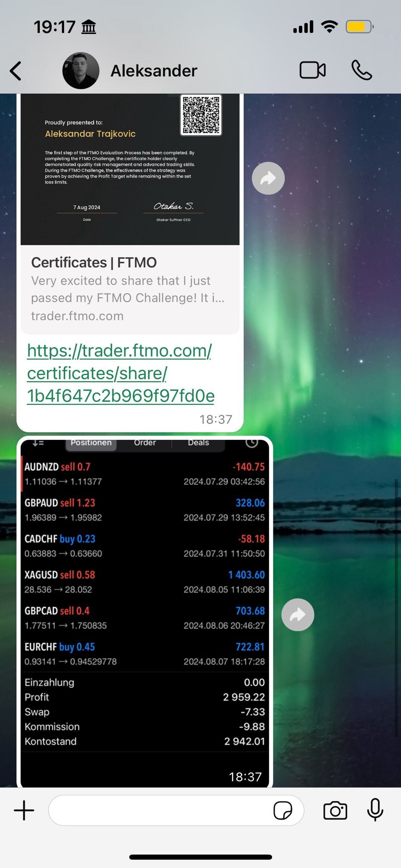Image resolution: width=401 pixels, height=868 pixels.
Task: Open the sticker picker in message box
Action: [x=283, y=810]
